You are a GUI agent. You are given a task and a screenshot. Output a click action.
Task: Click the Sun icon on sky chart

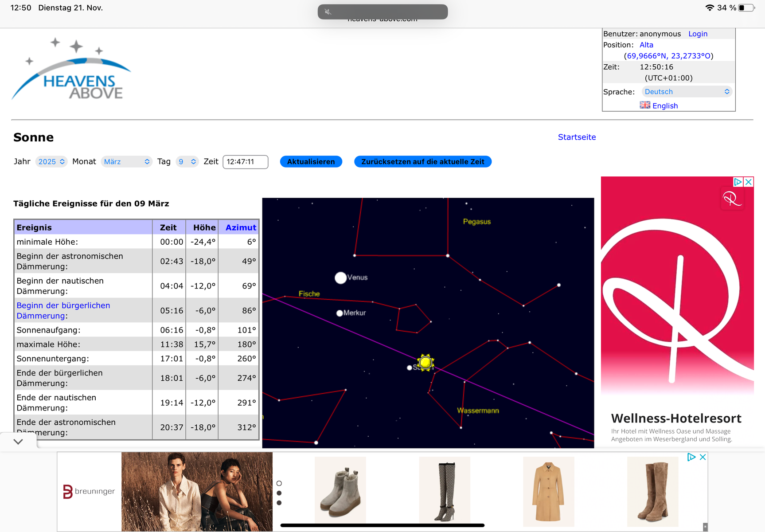[425, 363]
